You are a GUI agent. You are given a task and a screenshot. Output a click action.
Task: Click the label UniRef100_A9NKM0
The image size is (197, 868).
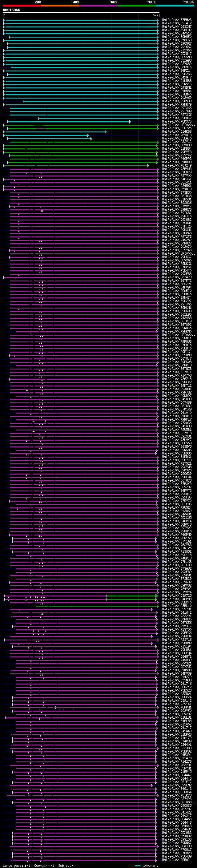pyautogui.click(x=177, y=332)
